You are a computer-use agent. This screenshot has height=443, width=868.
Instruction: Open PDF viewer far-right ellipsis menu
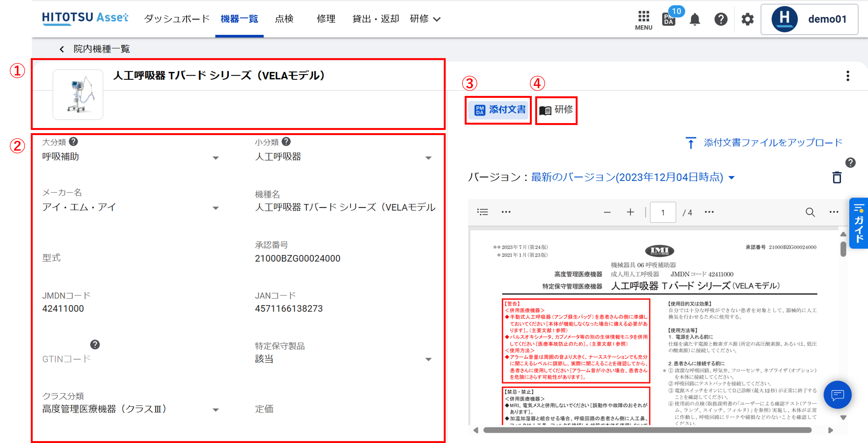coord(834,212)
